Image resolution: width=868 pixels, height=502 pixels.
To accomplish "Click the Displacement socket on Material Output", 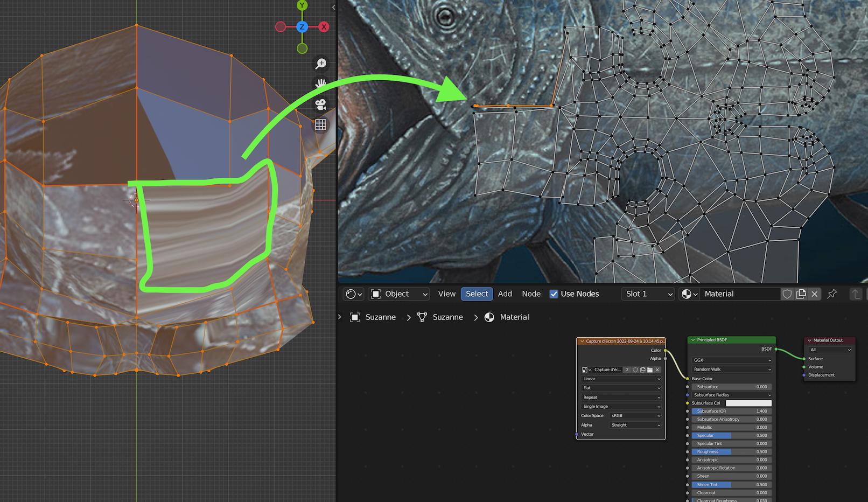I will click(x=804, y=375).
